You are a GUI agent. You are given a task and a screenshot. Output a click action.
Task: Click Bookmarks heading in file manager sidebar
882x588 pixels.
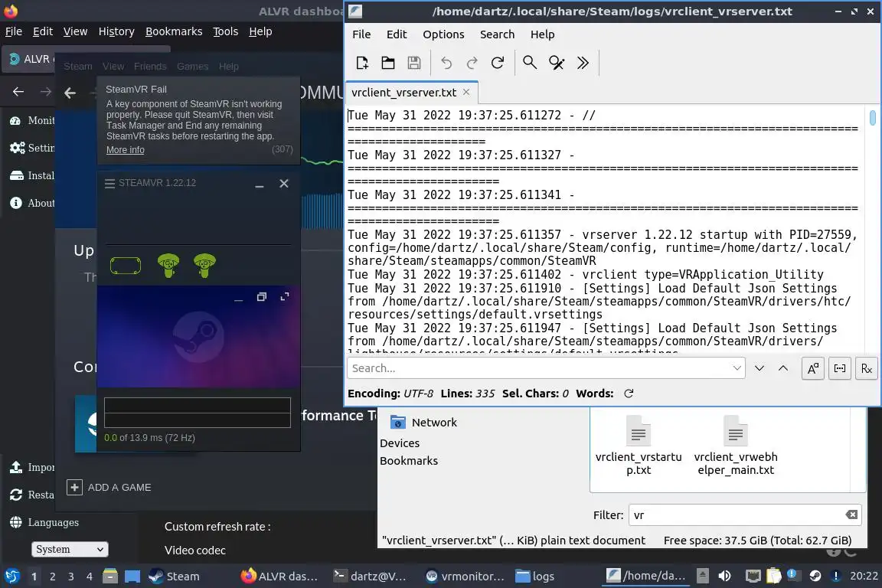point(409,461)
